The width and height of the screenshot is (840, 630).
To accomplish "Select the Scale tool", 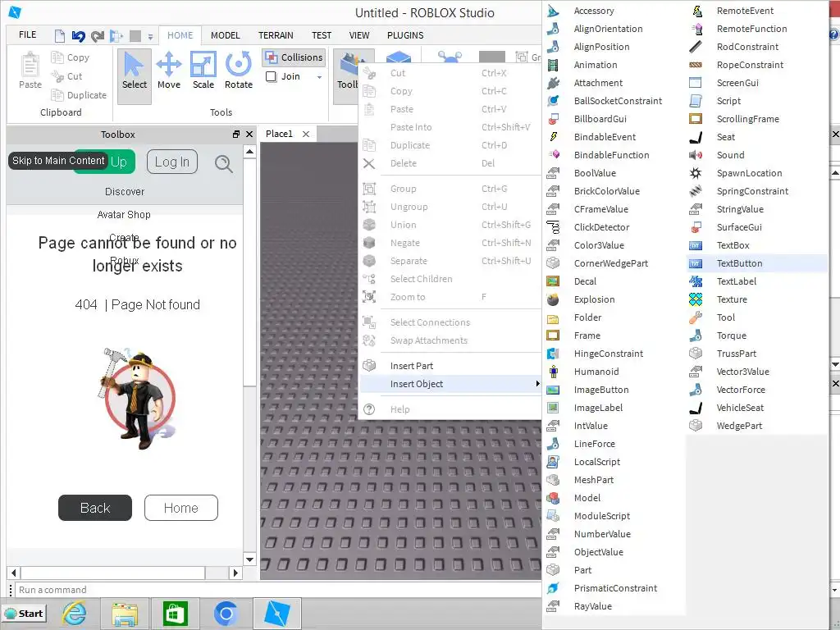I will pyautogui.click(x=203, y=71).
